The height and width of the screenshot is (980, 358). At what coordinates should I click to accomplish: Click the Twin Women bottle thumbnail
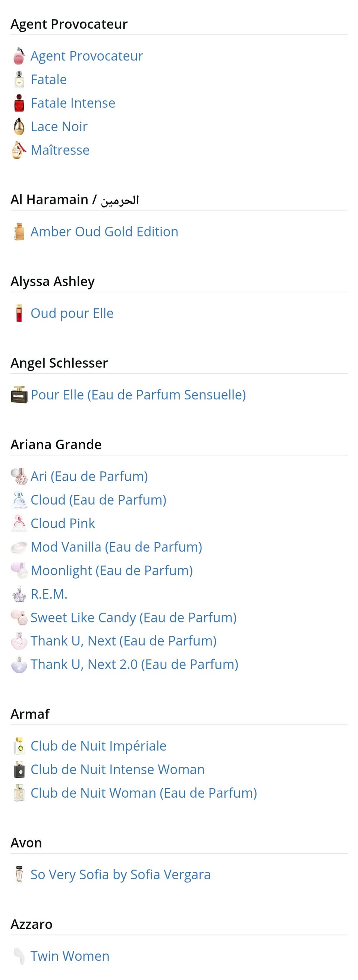[x=19, y=956]
